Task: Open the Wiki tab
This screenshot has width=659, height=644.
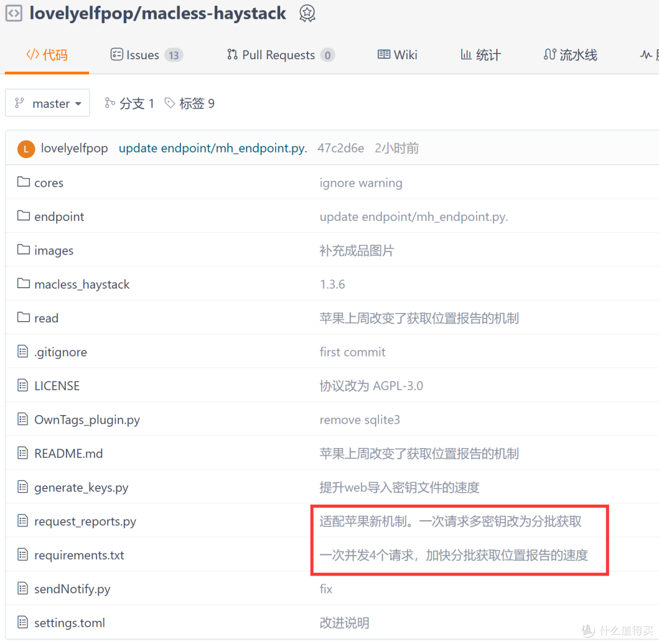Action: pos(397,55)
